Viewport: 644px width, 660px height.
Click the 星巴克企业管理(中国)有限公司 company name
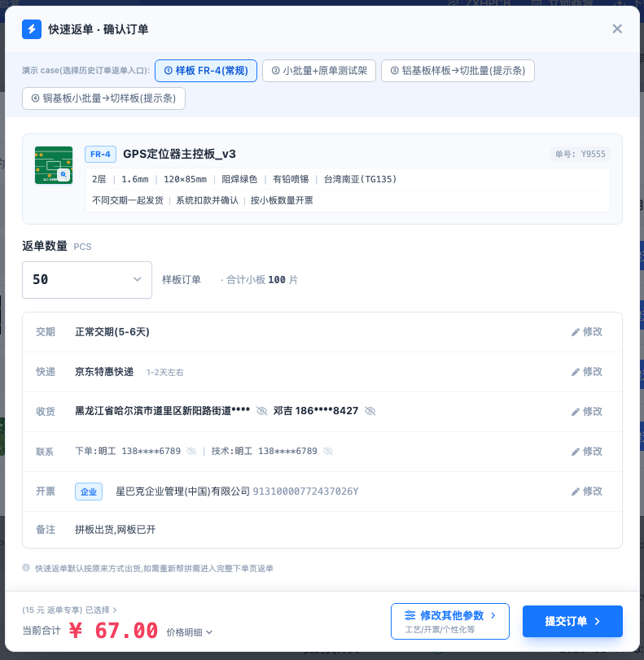tap(183, 492)
